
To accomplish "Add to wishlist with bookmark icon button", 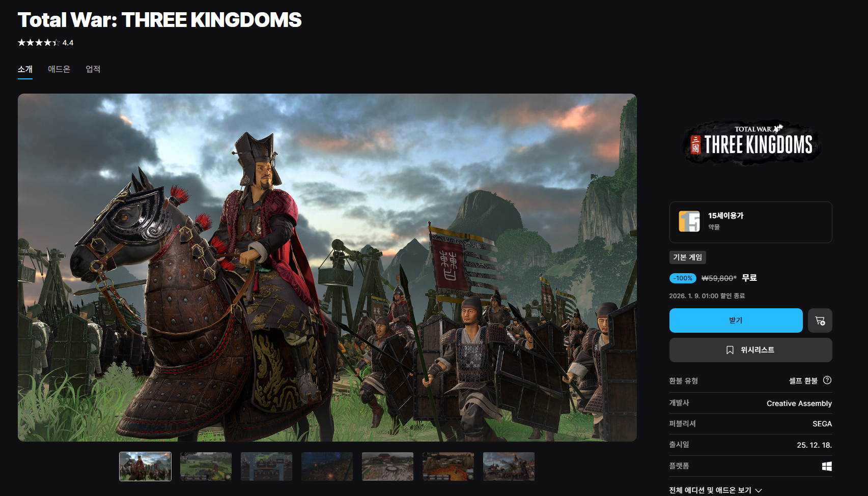I will (x=750, y=350).
